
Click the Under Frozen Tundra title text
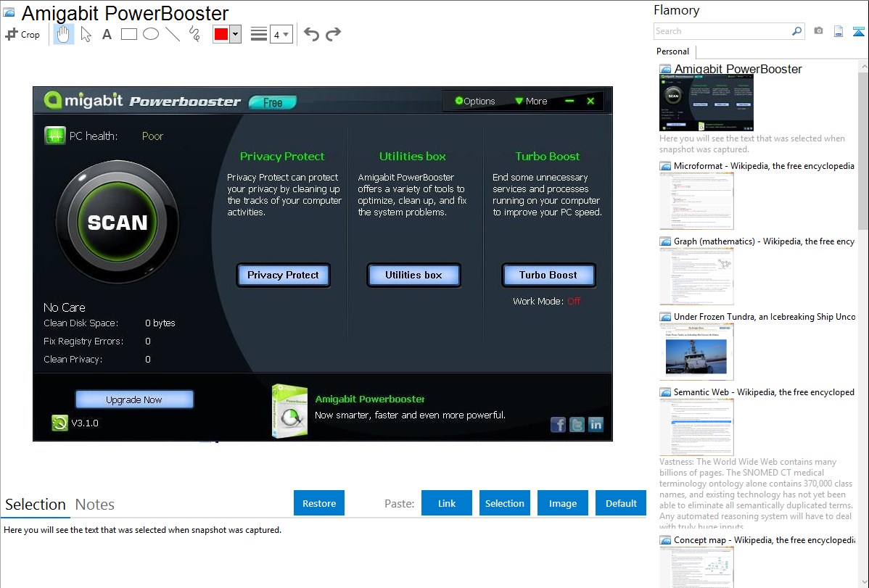pos(765,316)
